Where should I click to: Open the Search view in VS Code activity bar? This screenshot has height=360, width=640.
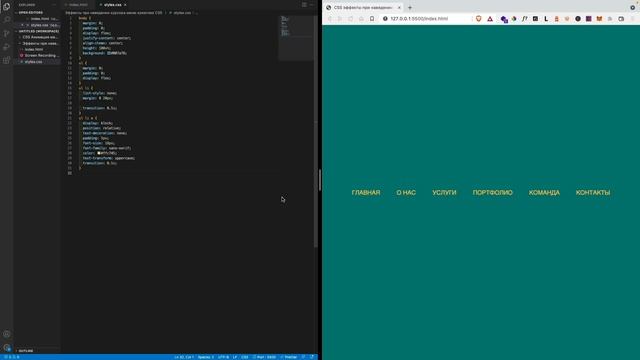(7, 20)
